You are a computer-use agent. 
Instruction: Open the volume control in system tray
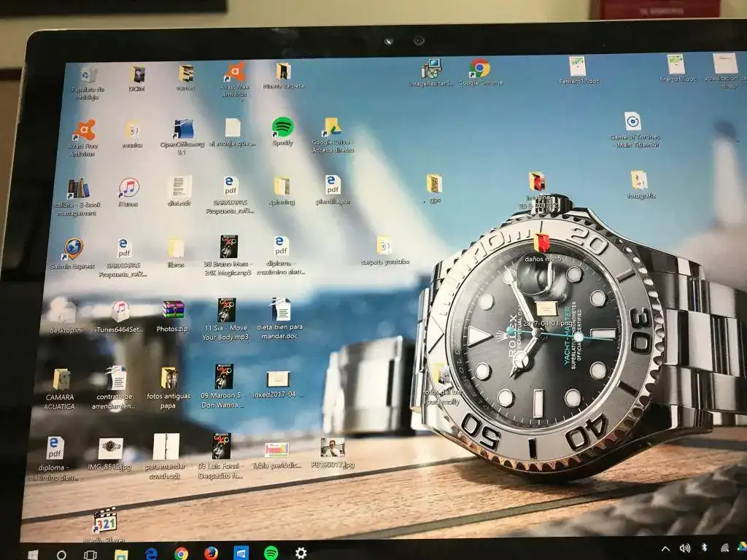[685, 548]
